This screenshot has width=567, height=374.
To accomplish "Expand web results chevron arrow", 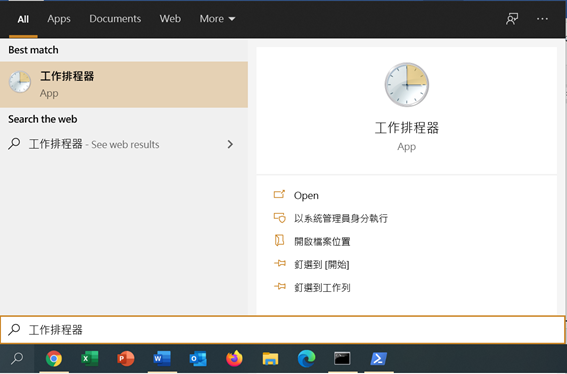I will [230, 144].
